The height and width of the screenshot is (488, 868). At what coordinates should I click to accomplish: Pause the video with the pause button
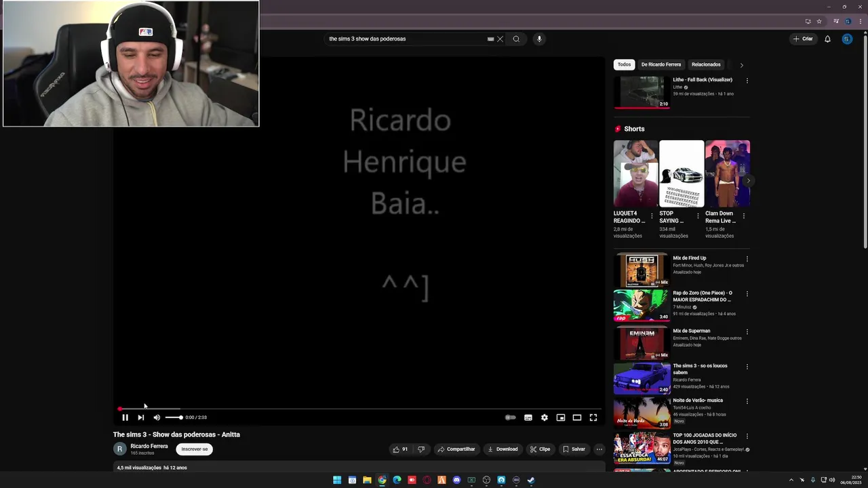[x=125, y=418]
